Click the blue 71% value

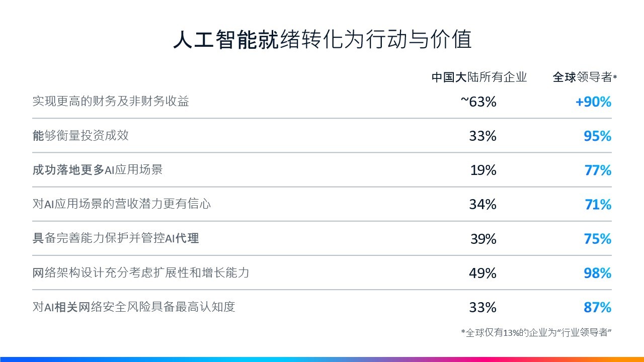598,204
